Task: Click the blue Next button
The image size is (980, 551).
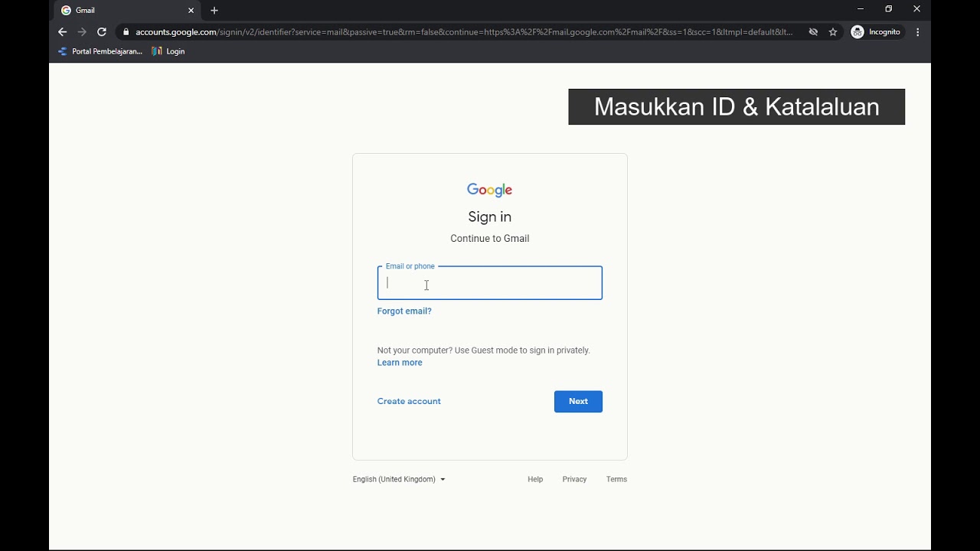Action: tap(578, 401)
